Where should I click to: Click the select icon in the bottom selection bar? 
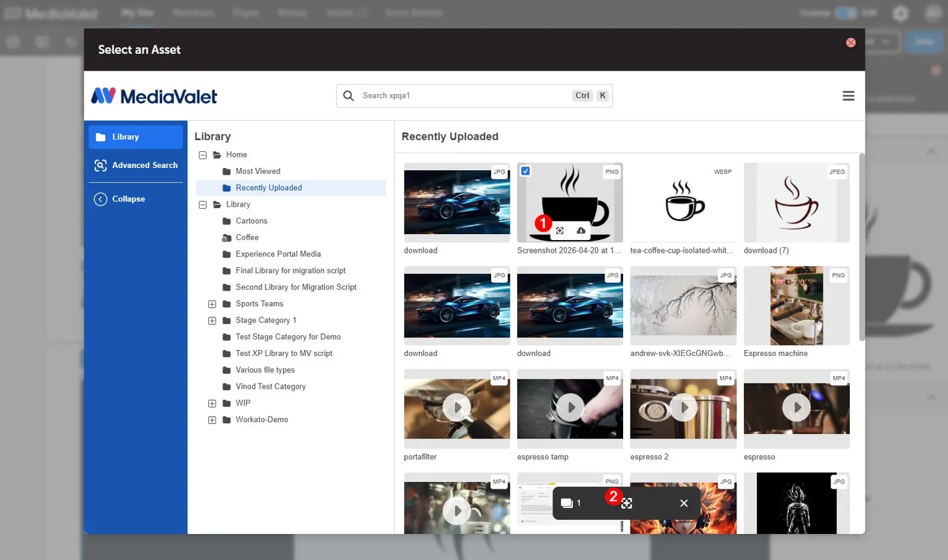pyautogui.click(x=626, y=503)
